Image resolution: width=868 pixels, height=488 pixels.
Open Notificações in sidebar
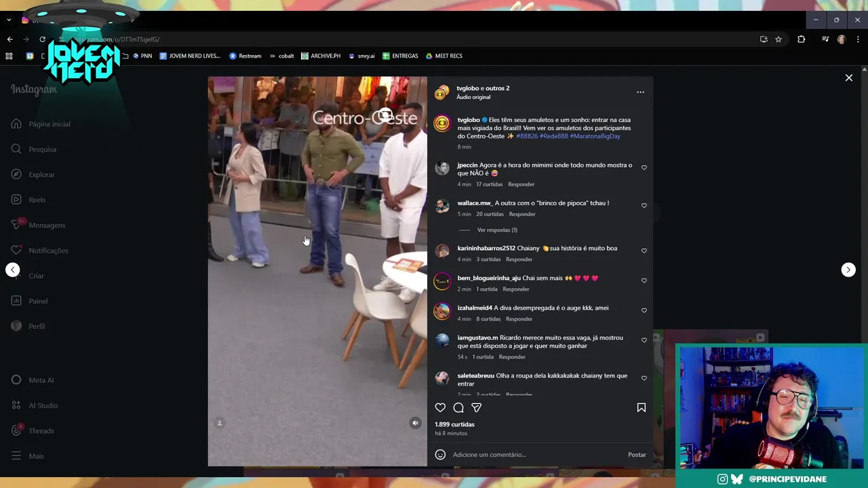[39, 251]
